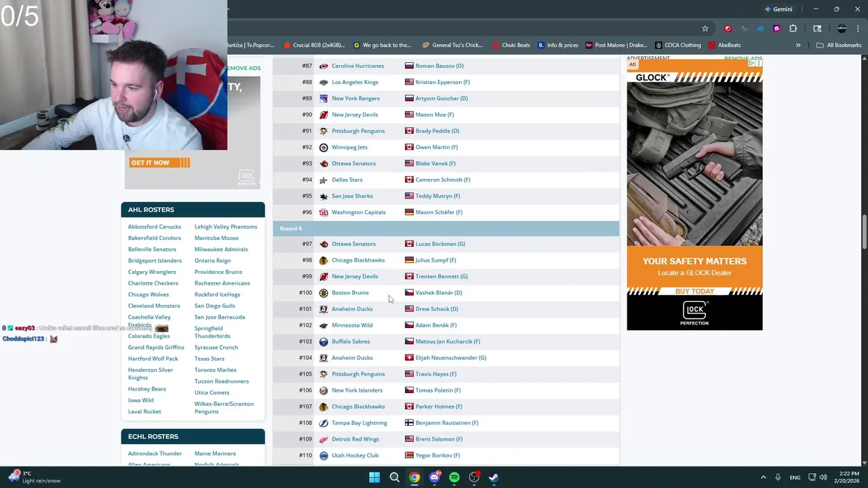The height and width of the screenshot is (488, 868).
Task: Bookmark this page with the star icon
Action: (x=705, y=28)
